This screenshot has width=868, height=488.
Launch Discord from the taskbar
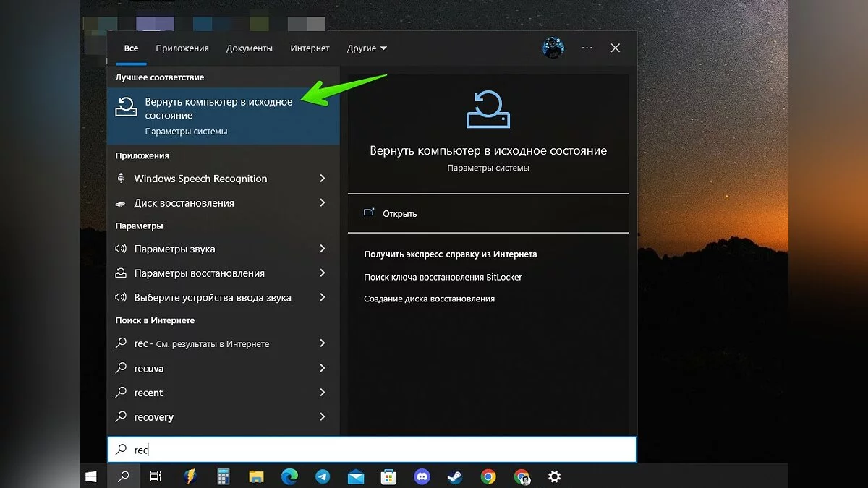(422, 476)
